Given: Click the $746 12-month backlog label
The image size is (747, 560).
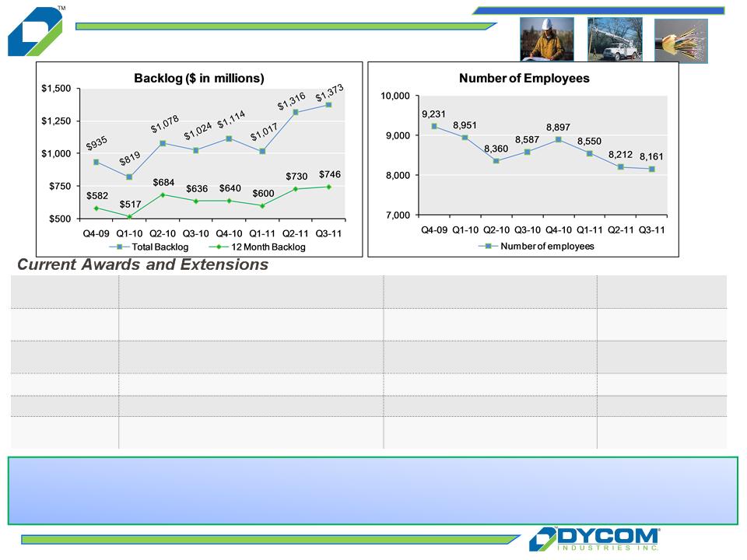Looking at the screenshot, I should (330, 174).
